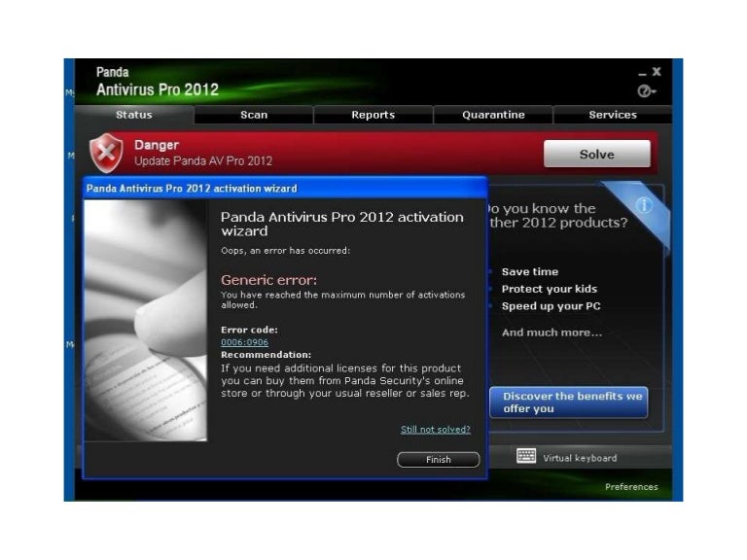
Task: Click the activation wizard title bar
Action: pos(284,188)
